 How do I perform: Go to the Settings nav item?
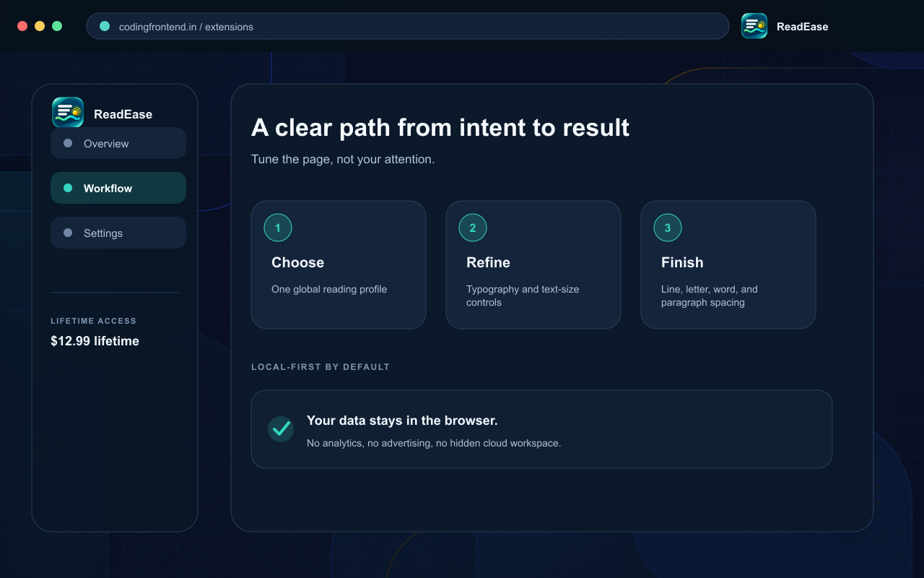click(x=118, y=233)
